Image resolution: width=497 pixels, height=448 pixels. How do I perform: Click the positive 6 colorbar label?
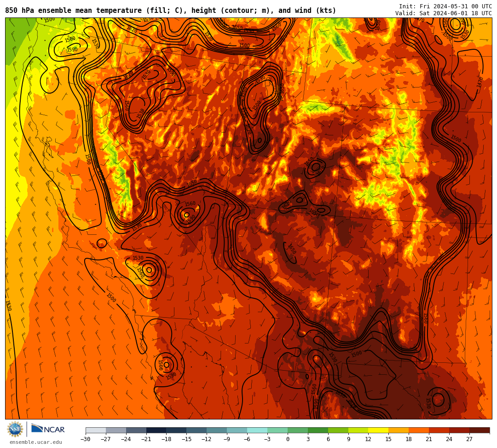[328, 439]
